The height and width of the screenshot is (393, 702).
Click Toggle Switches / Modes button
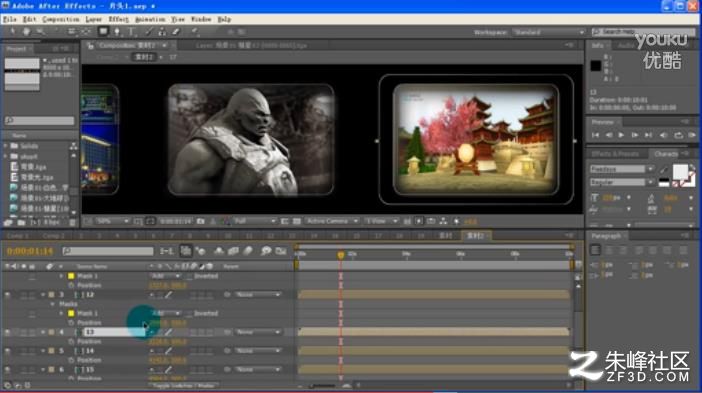pyautogui.click(x=184, y=385)
